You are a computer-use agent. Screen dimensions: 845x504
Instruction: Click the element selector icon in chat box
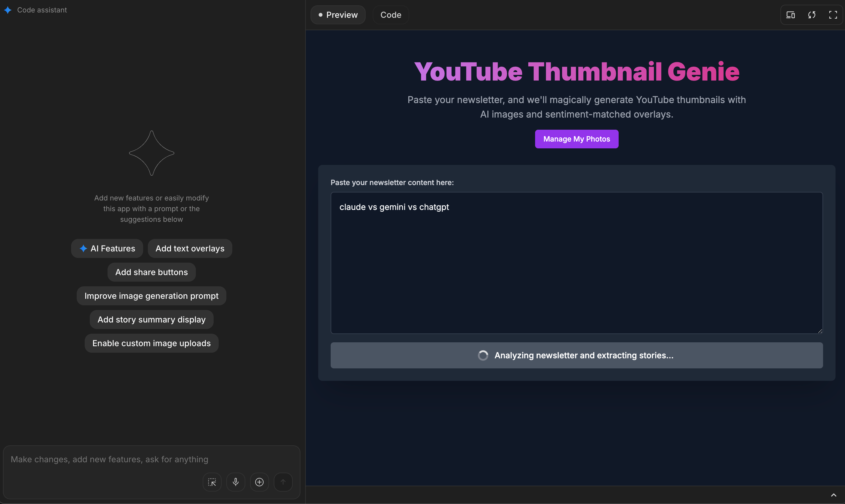pos(212,482)
